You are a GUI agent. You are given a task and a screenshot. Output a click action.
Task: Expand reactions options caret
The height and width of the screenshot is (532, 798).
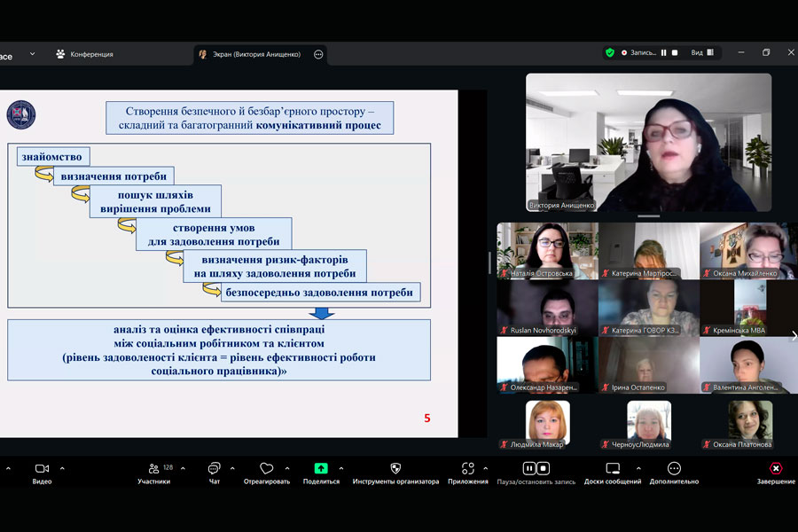pos(287,468)
